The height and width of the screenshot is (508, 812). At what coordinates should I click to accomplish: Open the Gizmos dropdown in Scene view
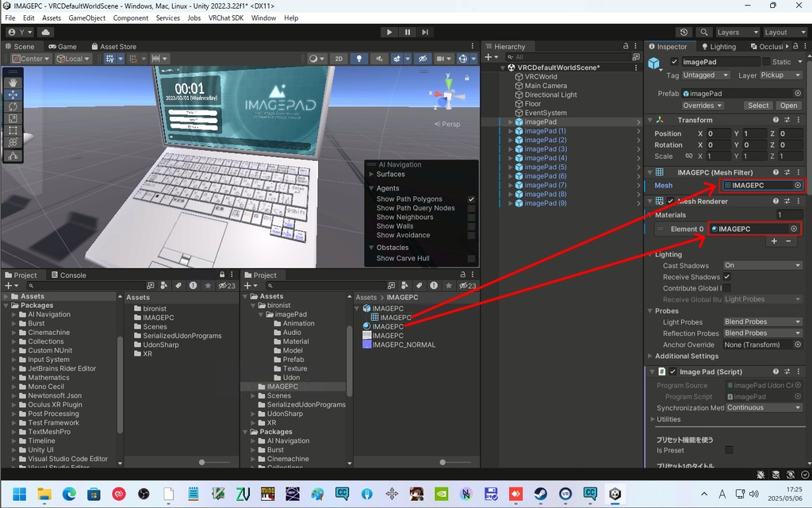pos(473,59)
